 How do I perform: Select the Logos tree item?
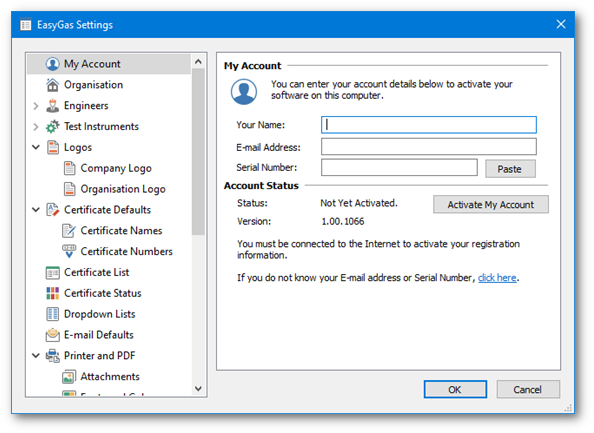click(x=78, y=147)
